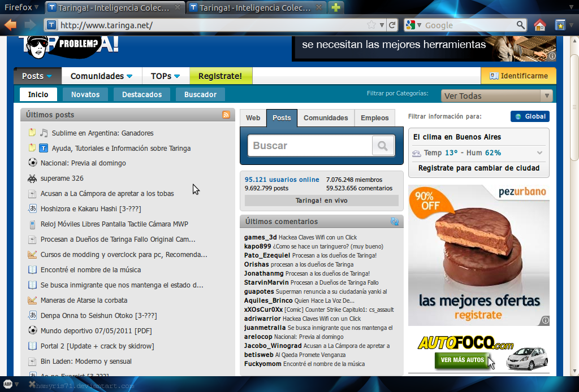The height and width of the screenshot is (392, 579).
Task: Click the Registrate! button
Action: pos(221,76)
